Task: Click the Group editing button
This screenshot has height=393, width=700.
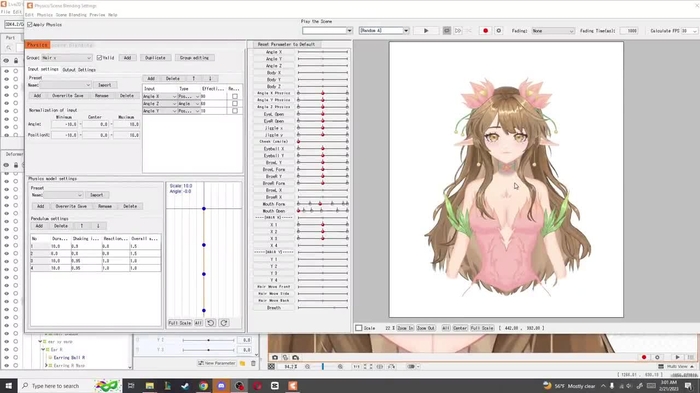Action: click(194, 58)
